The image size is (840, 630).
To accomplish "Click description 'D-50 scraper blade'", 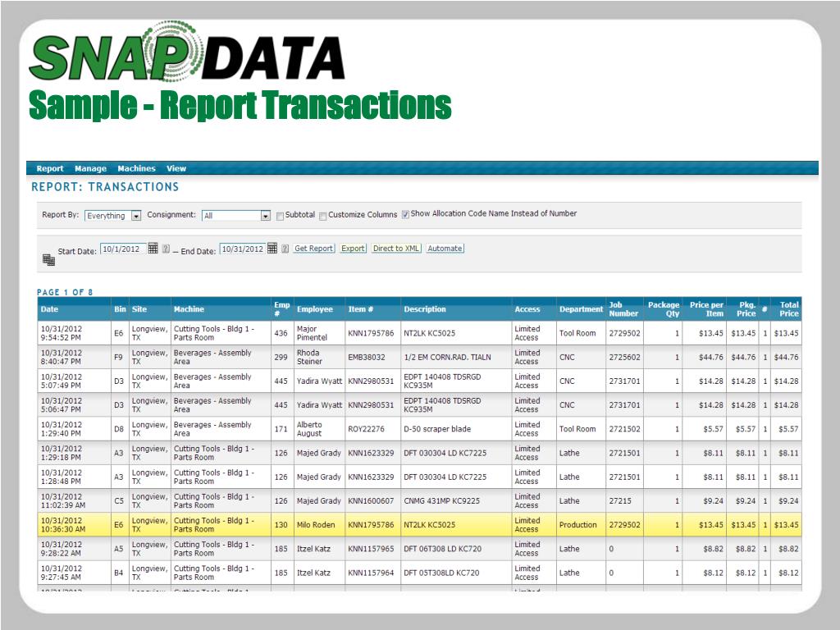I will coord(437,429).
